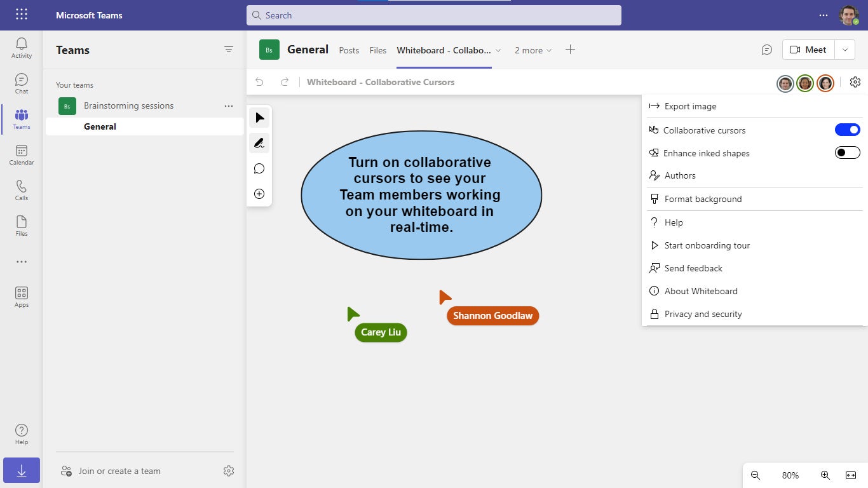Viewport: 868px width, 488px height.
Task: Open the Create plus panel in whiteboard
Action: (x=259, y=194)
